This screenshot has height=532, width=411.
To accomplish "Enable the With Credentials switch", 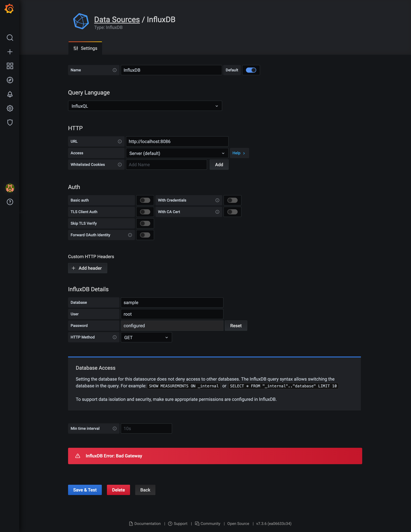I will click(x=232, y=200).
